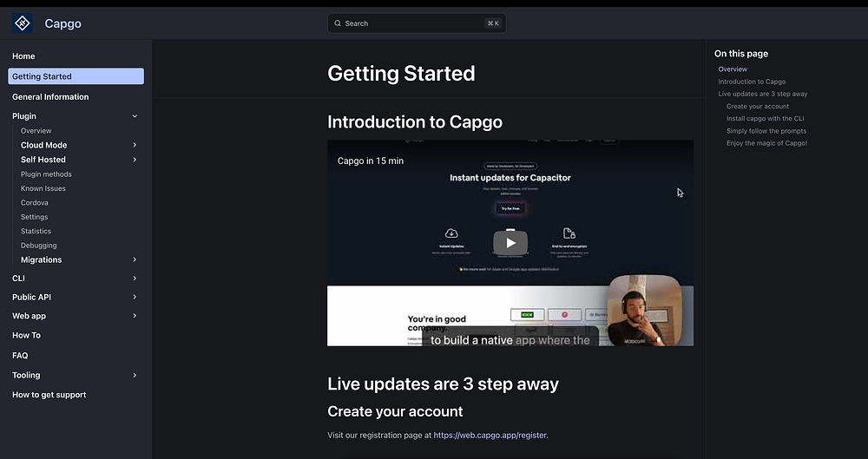868x459 pixels.
Task: Click the Capgo logo icon
Action: pos(23,23)
